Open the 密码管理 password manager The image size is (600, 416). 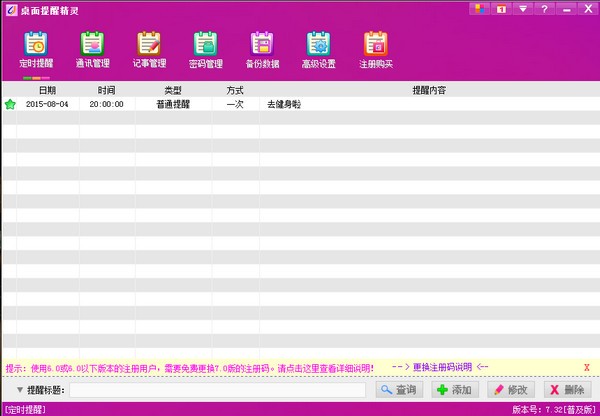click(205, 50)
